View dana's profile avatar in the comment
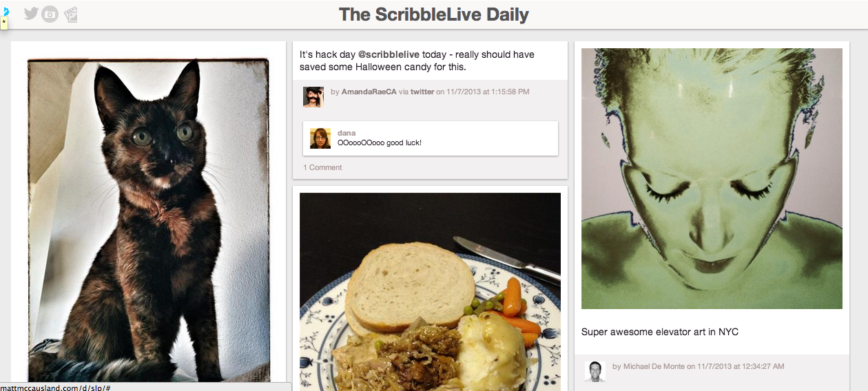 (x=320, y=138)
